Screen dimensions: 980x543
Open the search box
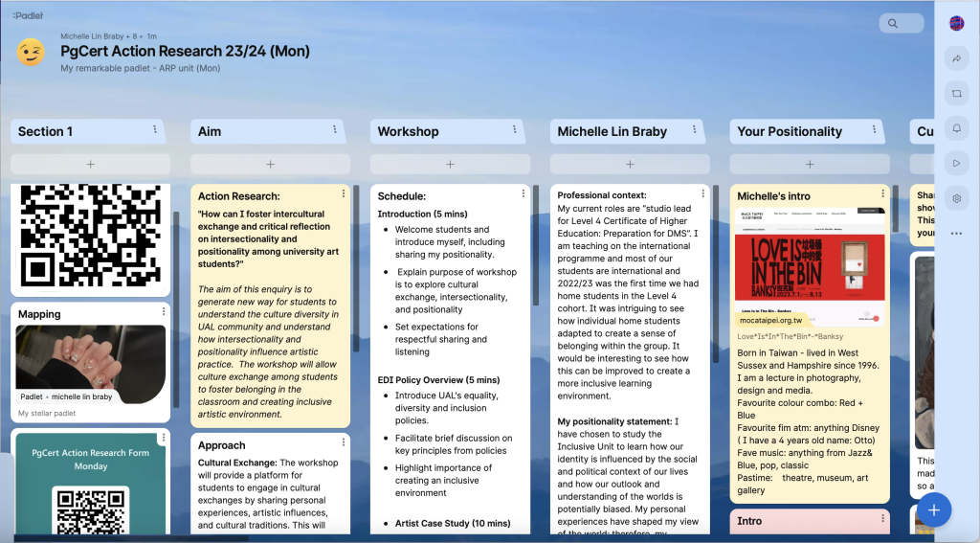[902, 23]
